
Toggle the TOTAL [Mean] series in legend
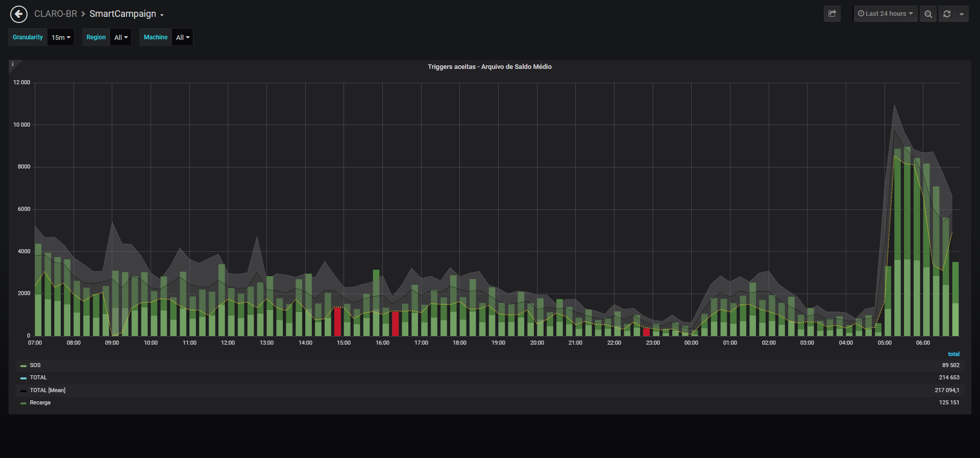47,391
